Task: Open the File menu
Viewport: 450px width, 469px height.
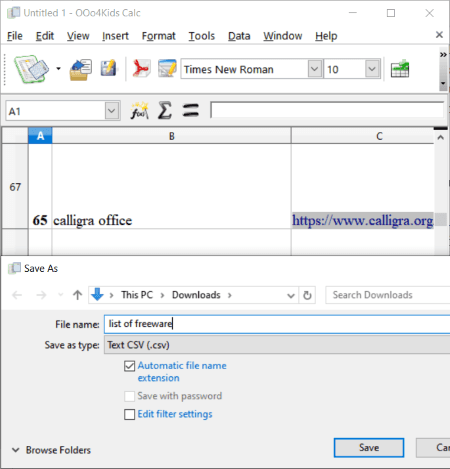Action: point(15,36)
